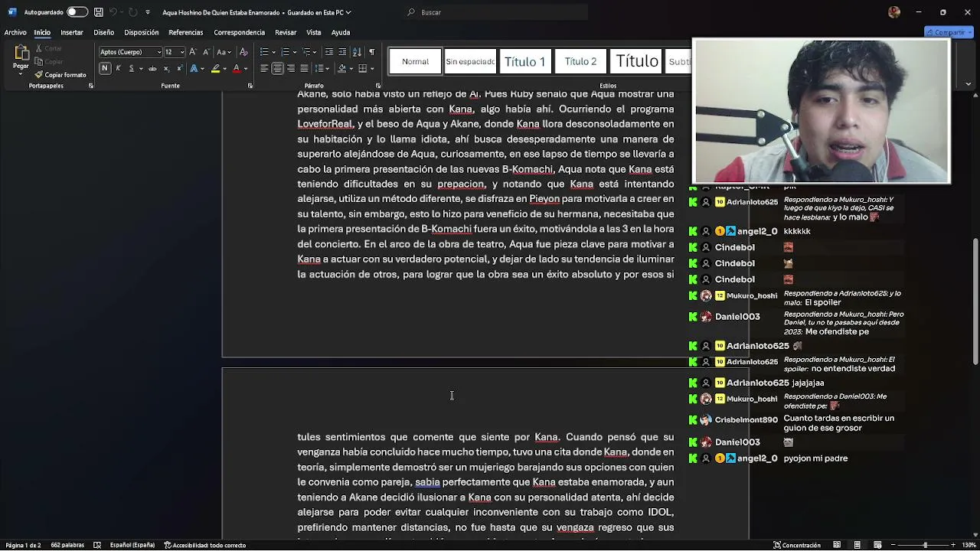Open line and paragraph spacing options
980x551 pixels.
click(x=321, y=69)
